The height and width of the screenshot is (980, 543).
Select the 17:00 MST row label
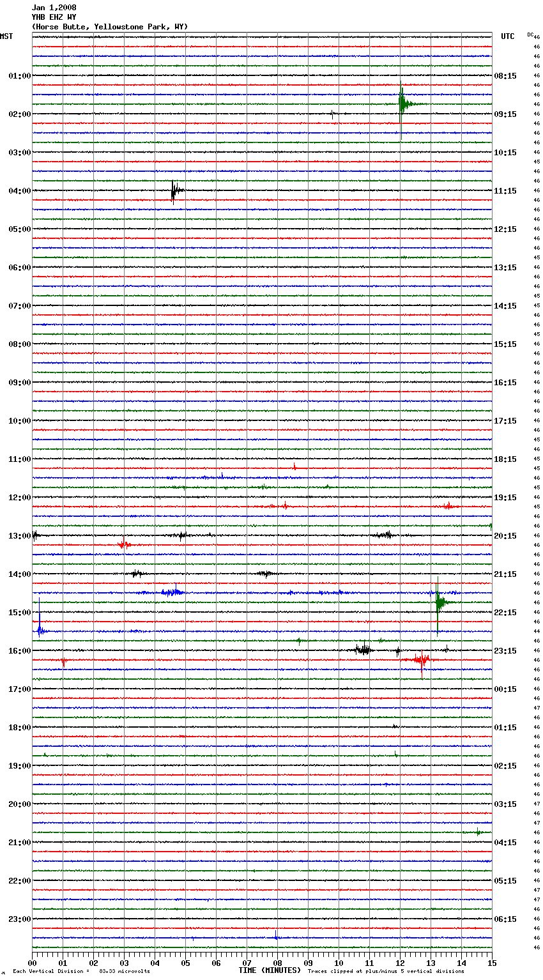[19, 689]
